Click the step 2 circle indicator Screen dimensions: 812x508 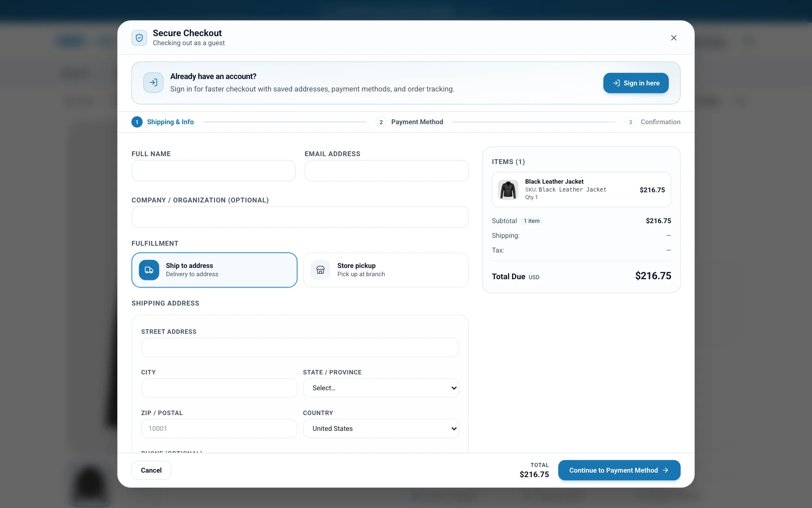[381, 122]
